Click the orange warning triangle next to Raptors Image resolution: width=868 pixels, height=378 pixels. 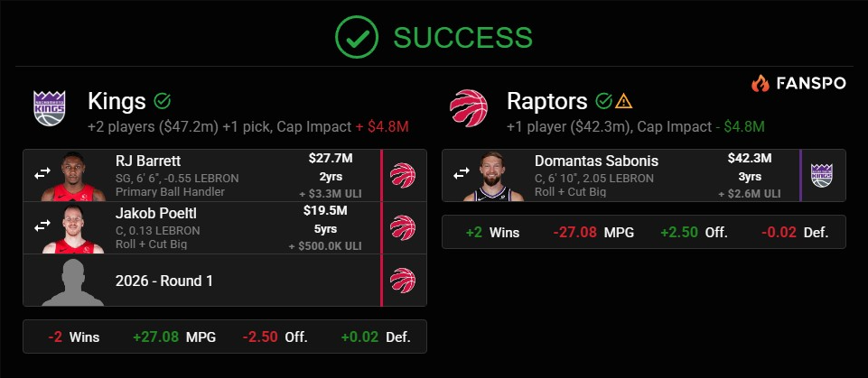[x=624, y=101]
